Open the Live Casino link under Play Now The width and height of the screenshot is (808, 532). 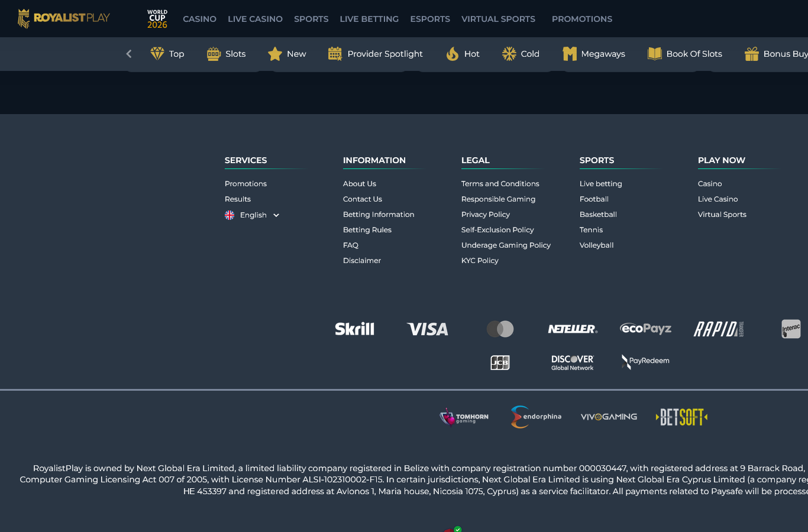tap(717, 199)
